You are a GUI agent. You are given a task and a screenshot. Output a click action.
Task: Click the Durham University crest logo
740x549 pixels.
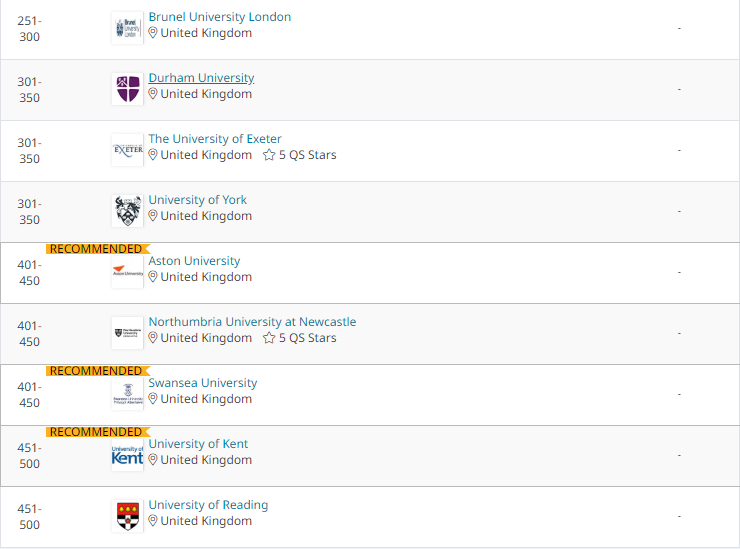click(x=127, y=89)
